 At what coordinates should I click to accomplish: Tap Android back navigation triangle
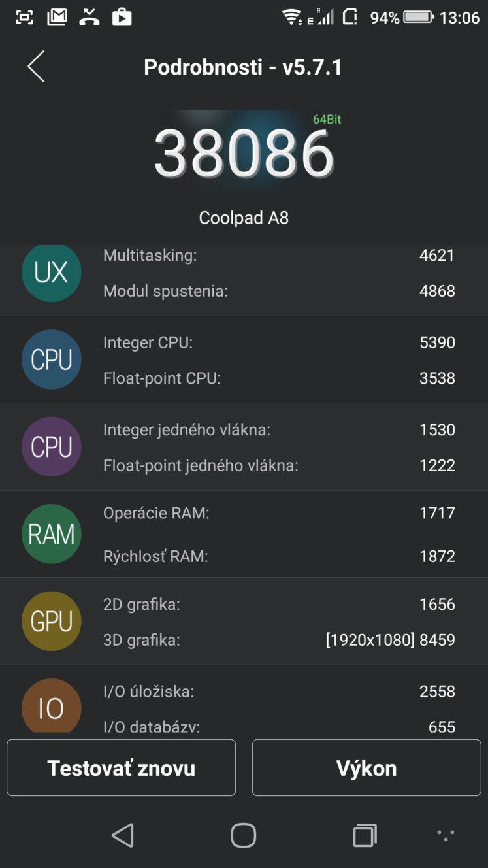coord(123,835)
